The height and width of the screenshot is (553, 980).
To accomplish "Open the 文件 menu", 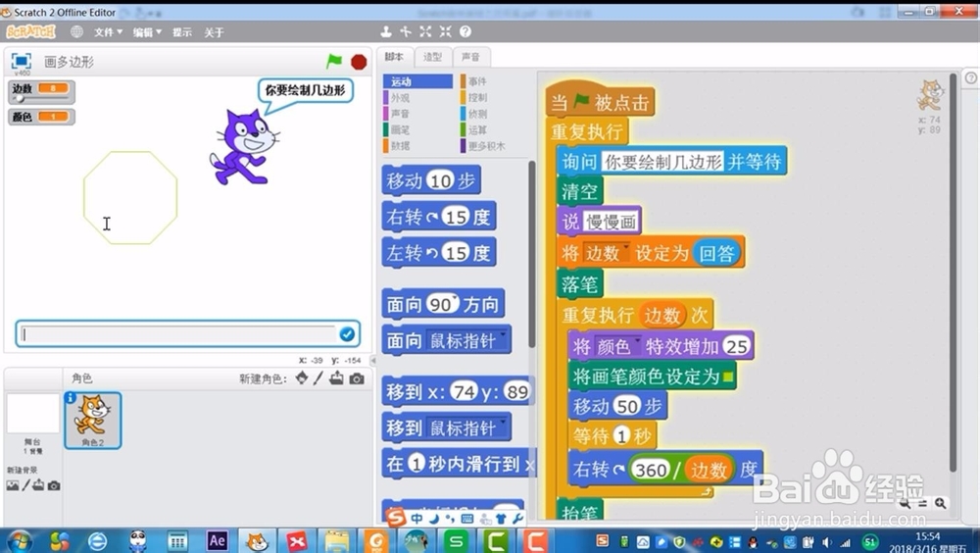I will (x=108, y=32).
